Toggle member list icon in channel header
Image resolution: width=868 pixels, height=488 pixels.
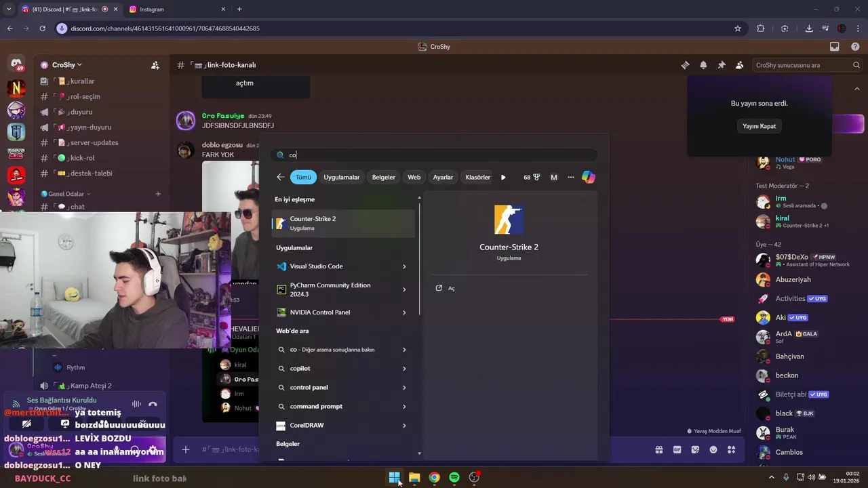point(740,65)
